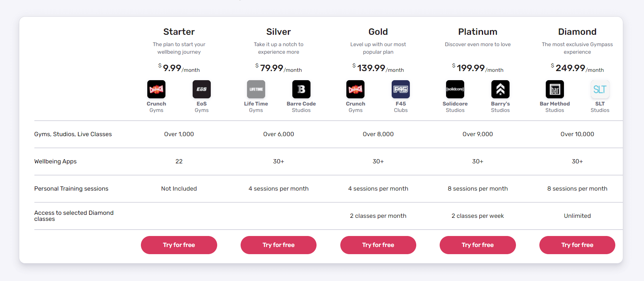Start free trial for the Platinum plan
The height and width of the screenshot is (281, 644).
click(478, 245)
